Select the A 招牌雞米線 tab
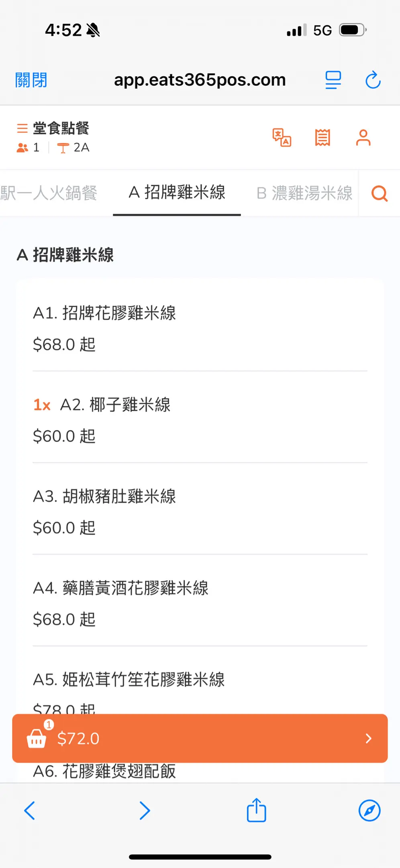400x868 pixels. (x=177, y=192)
